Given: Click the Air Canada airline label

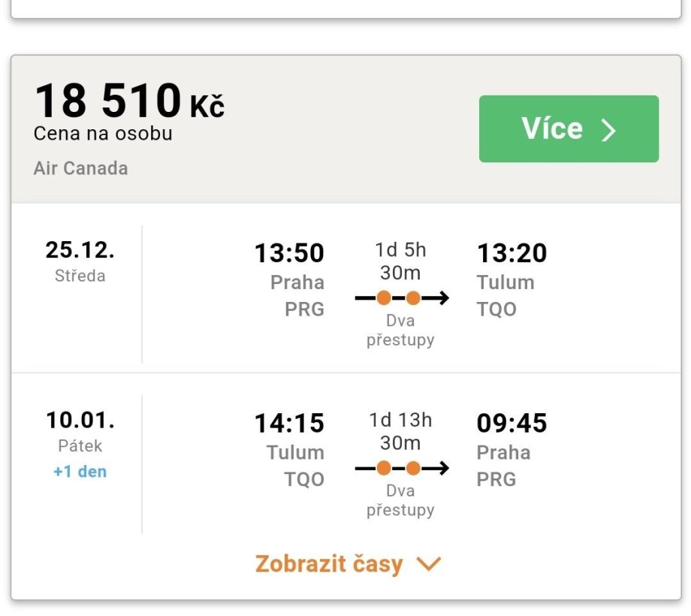Looking at the screenshot, I should [80, 168].
